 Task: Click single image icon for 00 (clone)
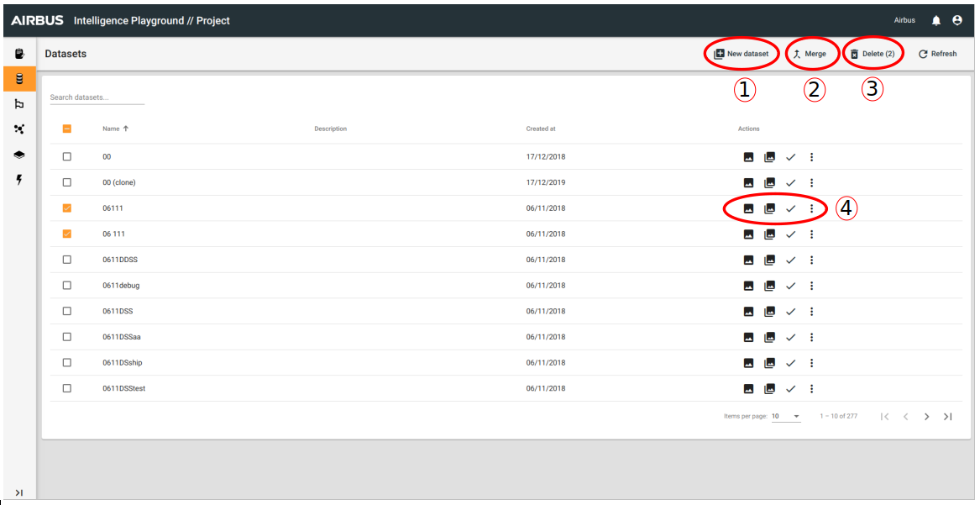coord(749,183)
